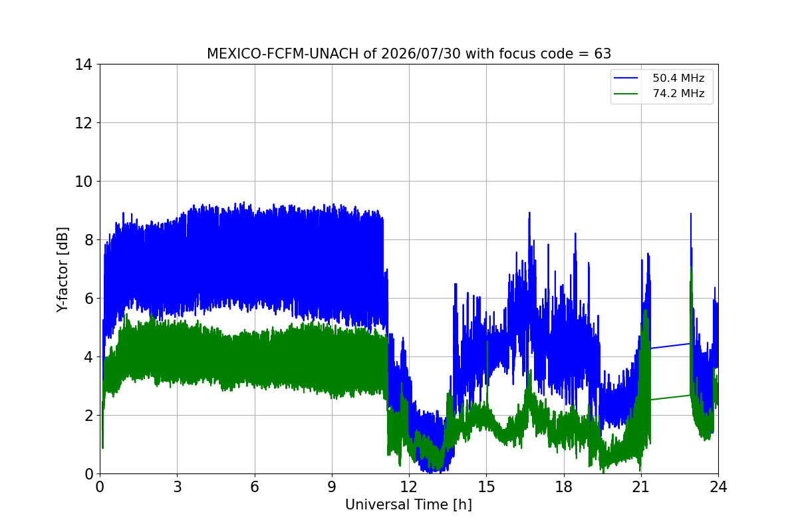This screenshot has height=532, width=798.
Task: Click y-axis tick label 6
Action: click(x=88, y=299)
